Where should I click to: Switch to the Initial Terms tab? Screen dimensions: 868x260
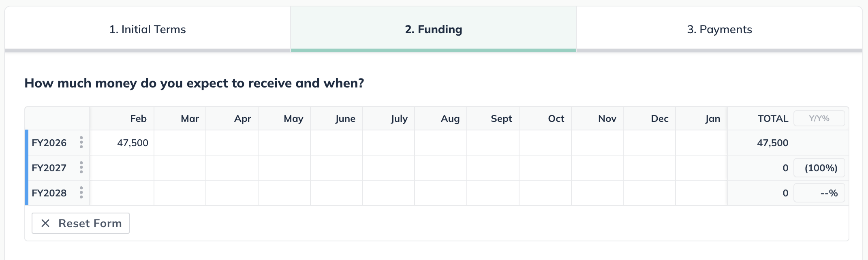tap(148, 29)
